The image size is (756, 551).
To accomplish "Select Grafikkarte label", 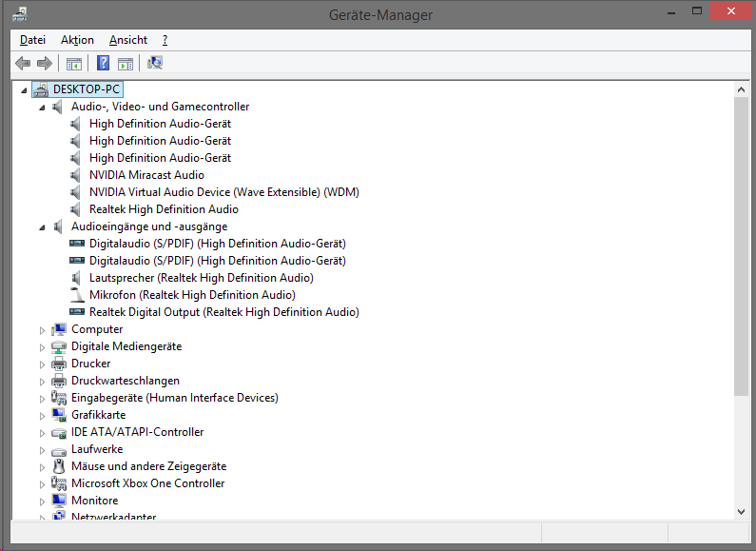I will tap(98, 415).
